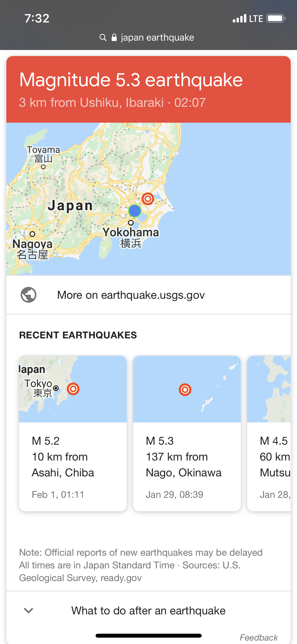Image resolution: width=297 pixels, height=644 pixels.
Task: Tap the "japan earthquake" address bar text
Action: pyautogui.click(x=157, y=38)
